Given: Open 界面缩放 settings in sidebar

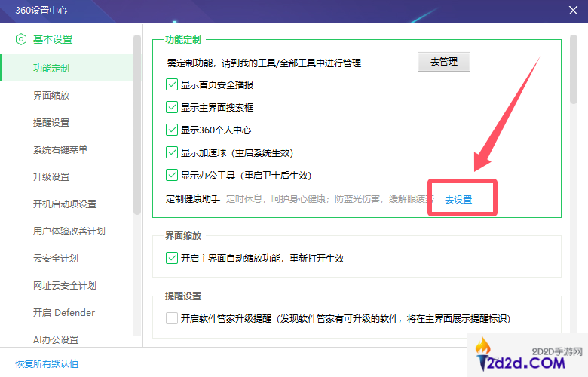Looking at the screenshot, I should point(51,96).
